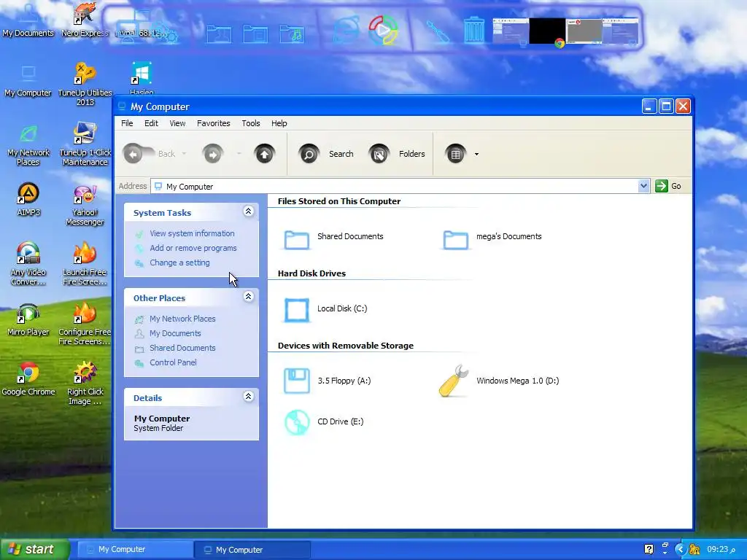Collapse the System Tasks panel
This screenshot has height=560, width=747.
[248, 211]
